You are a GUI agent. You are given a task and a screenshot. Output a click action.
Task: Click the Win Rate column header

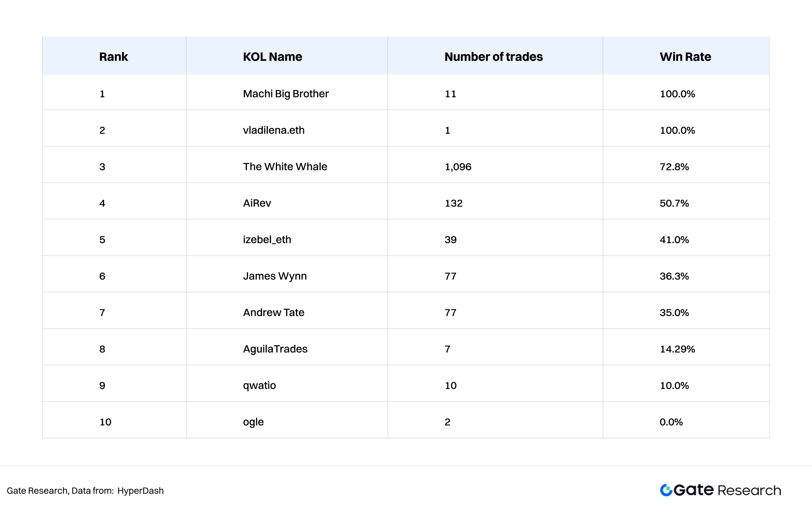coord(685,57)
